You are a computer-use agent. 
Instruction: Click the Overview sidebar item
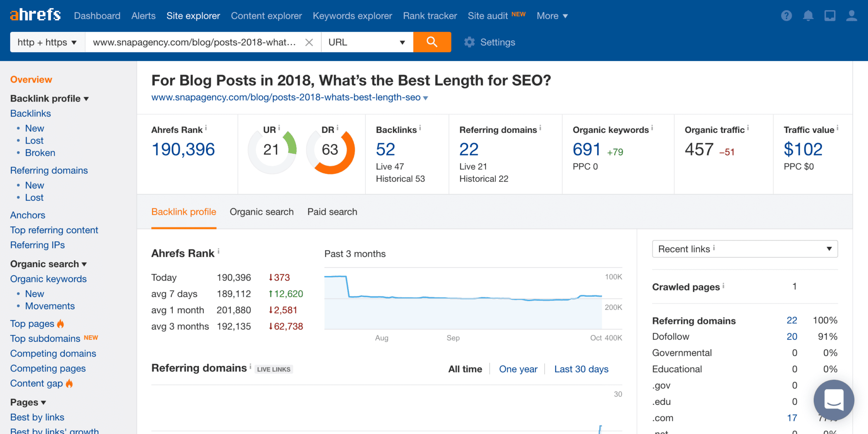click(x=31, y=80)
